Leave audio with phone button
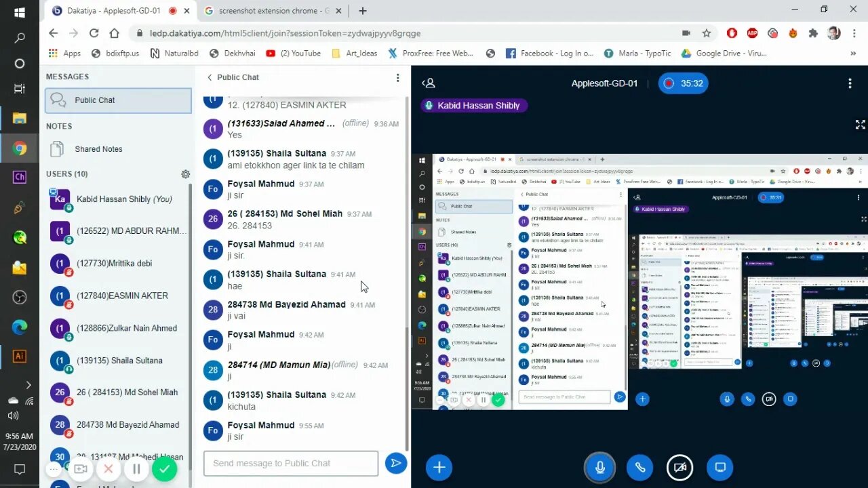This screenshot has height=488, width=868. 639,467
